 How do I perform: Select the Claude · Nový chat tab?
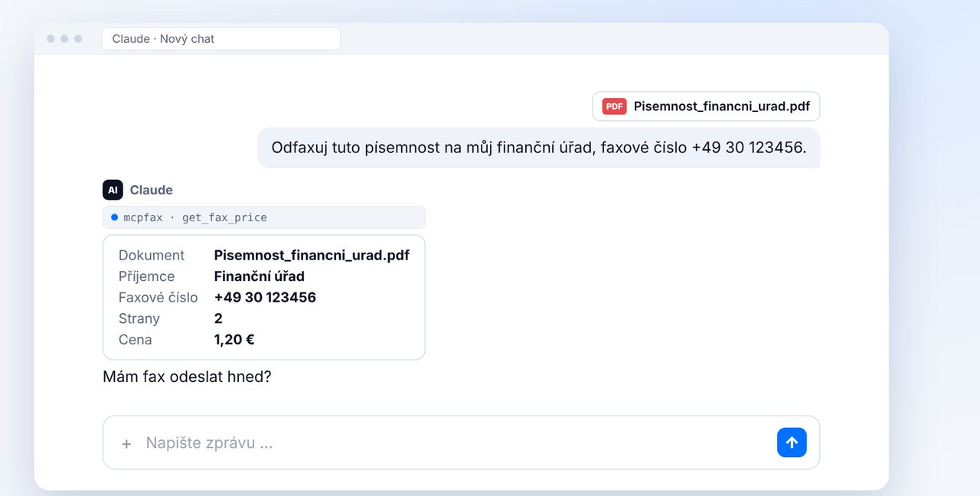(x=220, y=39)
